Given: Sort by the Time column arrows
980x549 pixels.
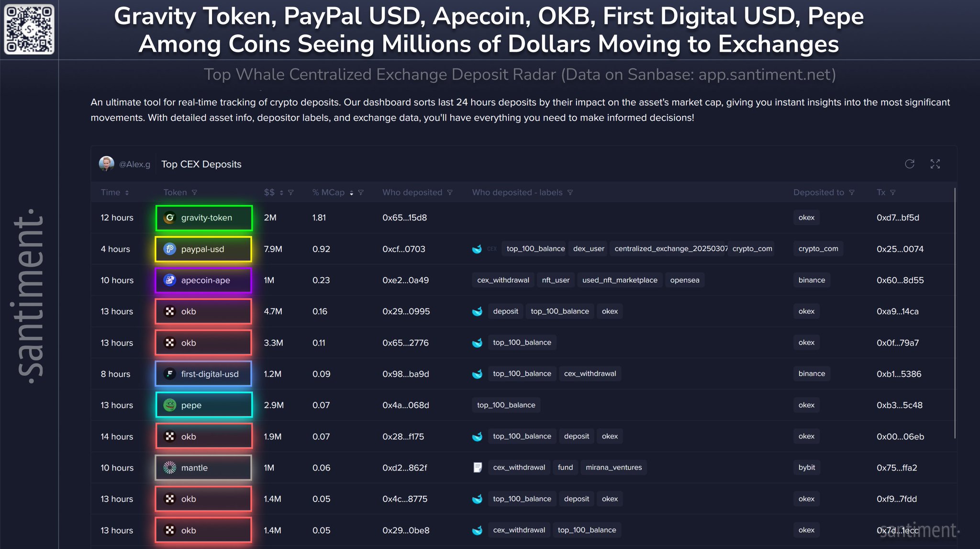Looking at the screenshot, I should [127, 192].
